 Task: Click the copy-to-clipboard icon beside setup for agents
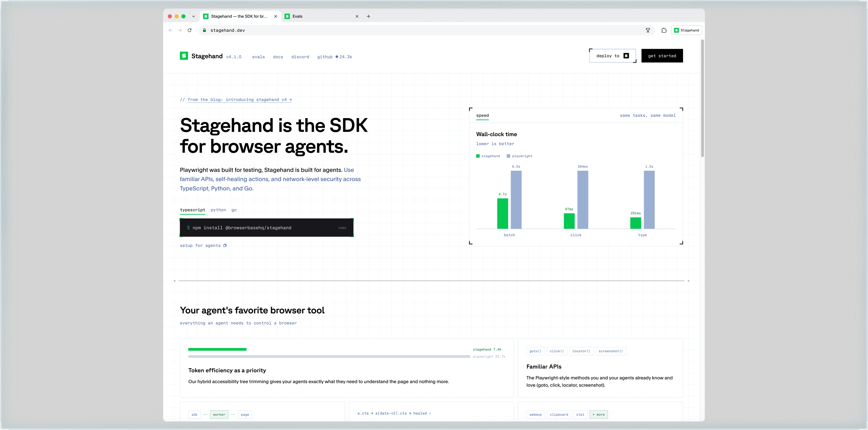coord(225,245)
